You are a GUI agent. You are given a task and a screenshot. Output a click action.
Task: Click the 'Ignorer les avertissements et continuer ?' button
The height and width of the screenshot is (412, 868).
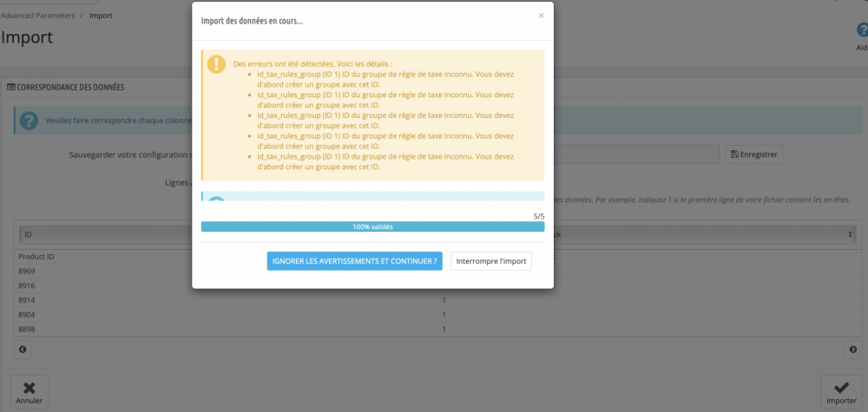tap(354, 261)
